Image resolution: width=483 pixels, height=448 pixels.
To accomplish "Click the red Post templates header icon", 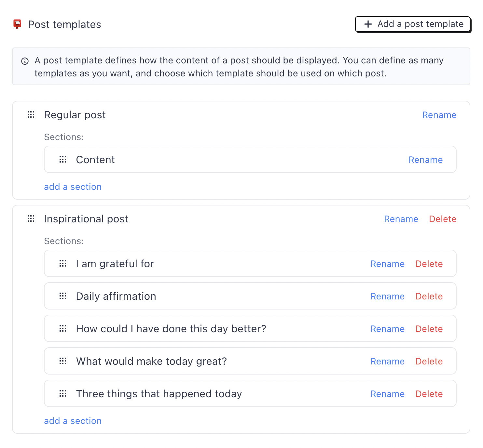I will click(x=17, y=24).
